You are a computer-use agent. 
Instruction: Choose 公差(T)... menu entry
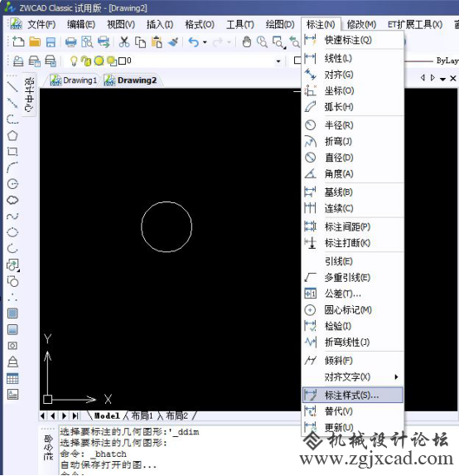tap(353, 294)
